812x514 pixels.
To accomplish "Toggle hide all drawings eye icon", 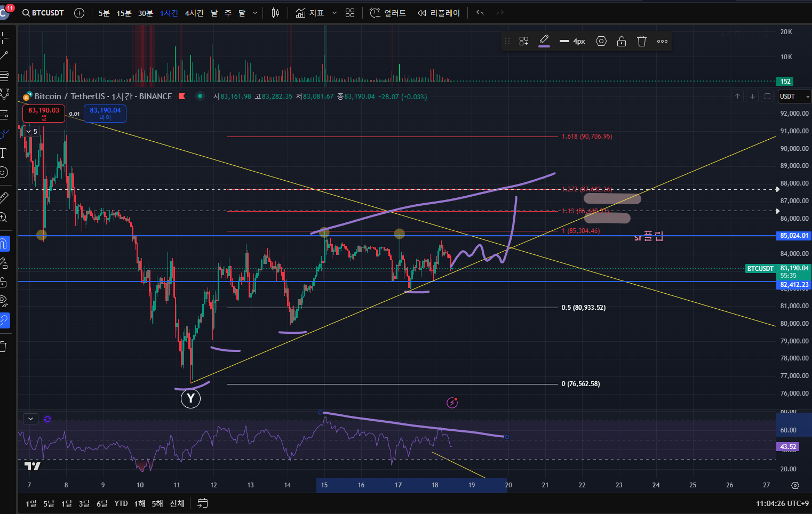I will click(x=4, y=301).
